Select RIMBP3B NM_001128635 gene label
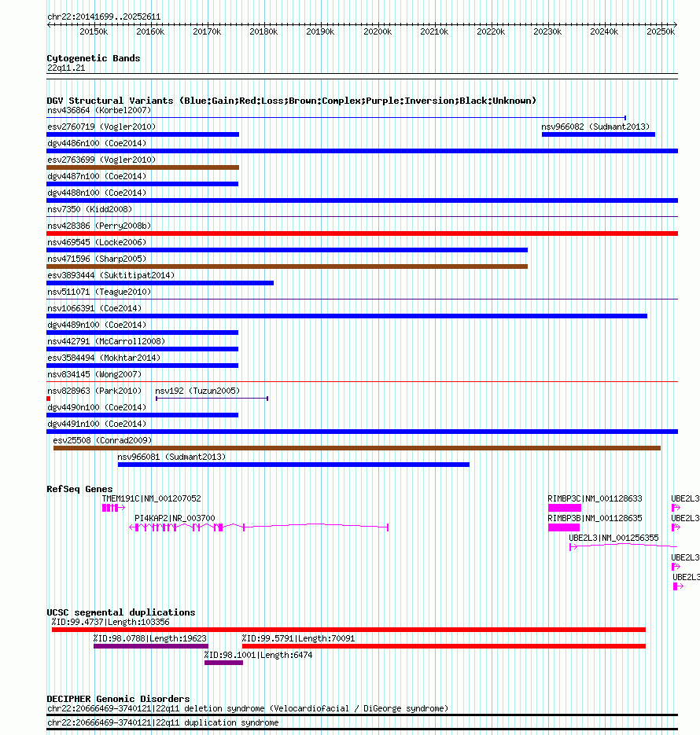This screenshot has height=735, width=700. click(x=595, y=519)
